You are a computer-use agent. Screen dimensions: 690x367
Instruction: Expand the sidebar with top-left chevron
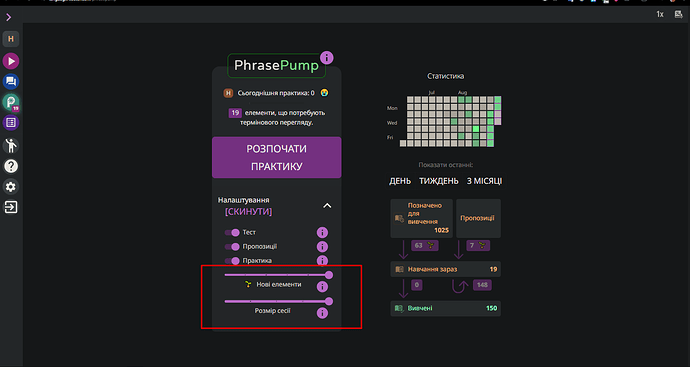click(8, 17)
